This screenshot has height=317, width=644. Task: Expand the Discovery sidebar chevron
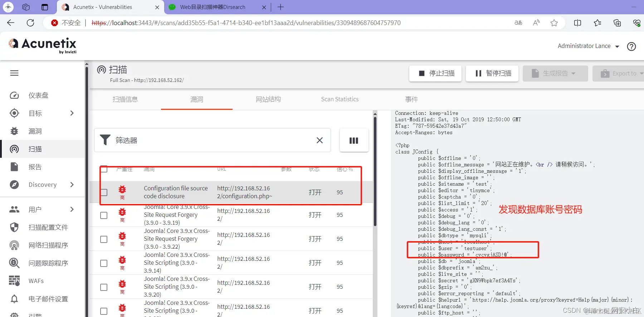(72, 185)
